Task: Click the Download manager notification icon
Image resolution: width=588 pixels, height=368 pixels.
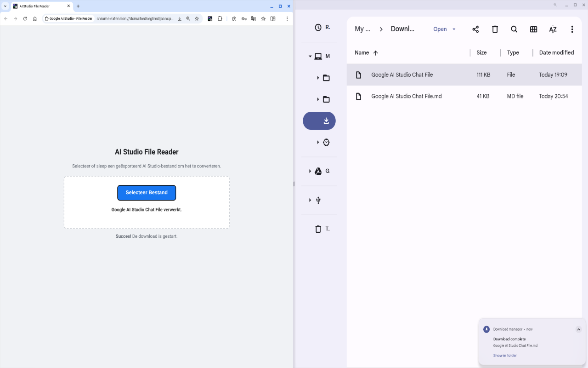Action: click(486, 329)
